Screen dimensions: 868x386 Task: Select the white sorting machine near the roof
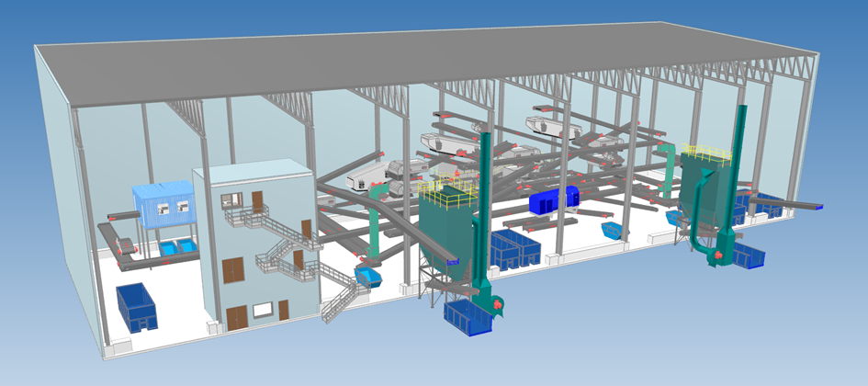pyautogui.click(x=548, y=123)
